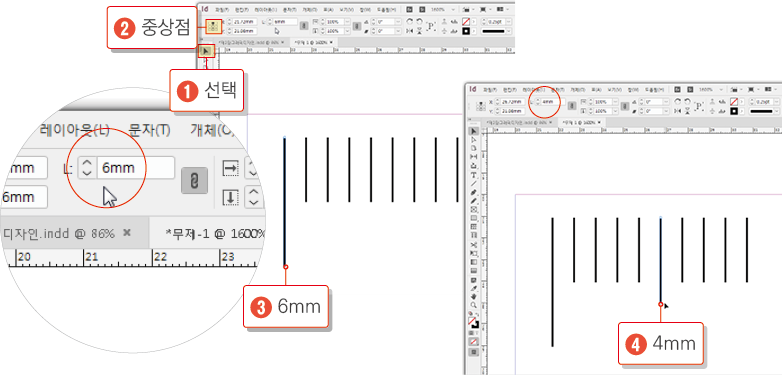
Task: Close 디자인.indd @ 86% tab in magnified view
Action: click(x=127, y=232)
